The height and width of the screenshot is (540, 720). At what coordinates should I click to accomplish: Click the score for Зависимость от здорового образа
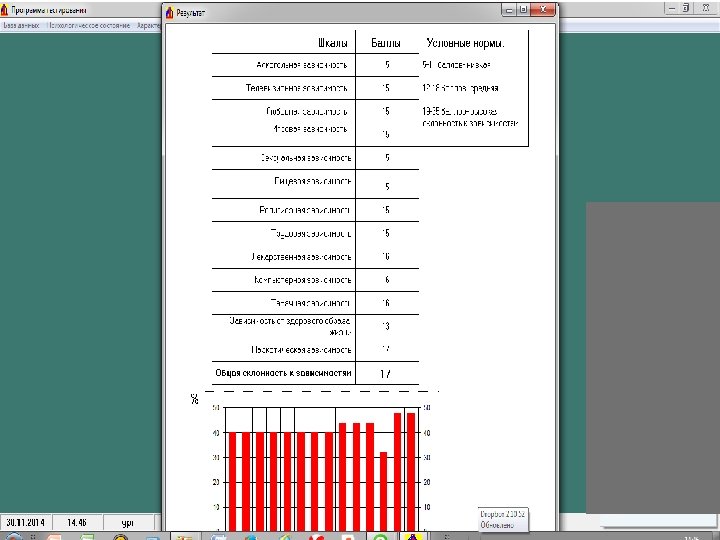coord(386,326)
